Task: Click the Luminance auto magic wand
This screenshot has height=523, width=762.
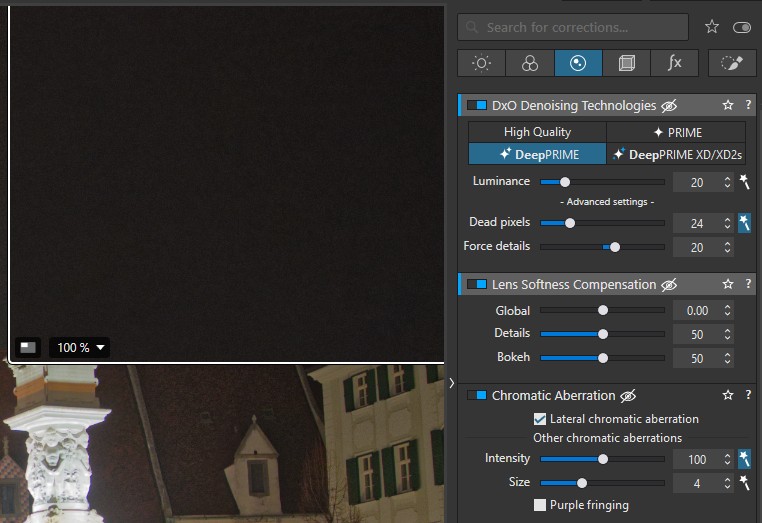Action: point(745,182)
